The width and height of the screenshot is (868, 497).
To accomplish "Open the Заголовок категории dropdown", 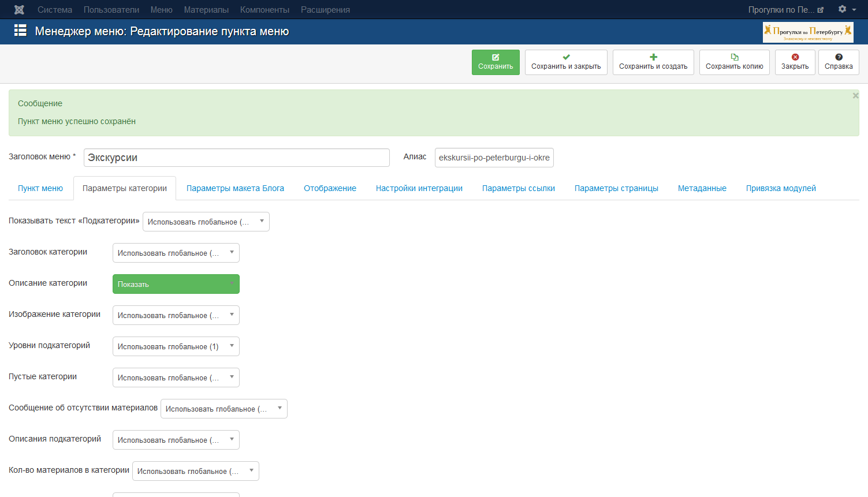I will [x=176, y=253].
